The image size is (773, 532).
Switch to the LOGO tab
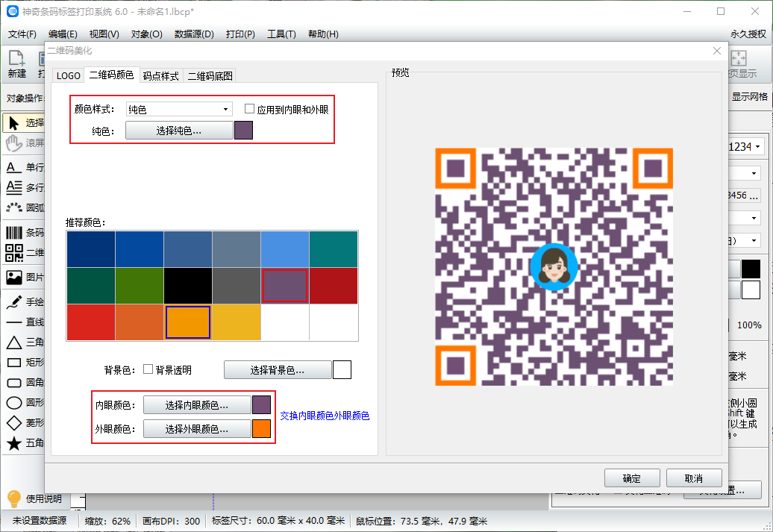[x=69, y=75]
